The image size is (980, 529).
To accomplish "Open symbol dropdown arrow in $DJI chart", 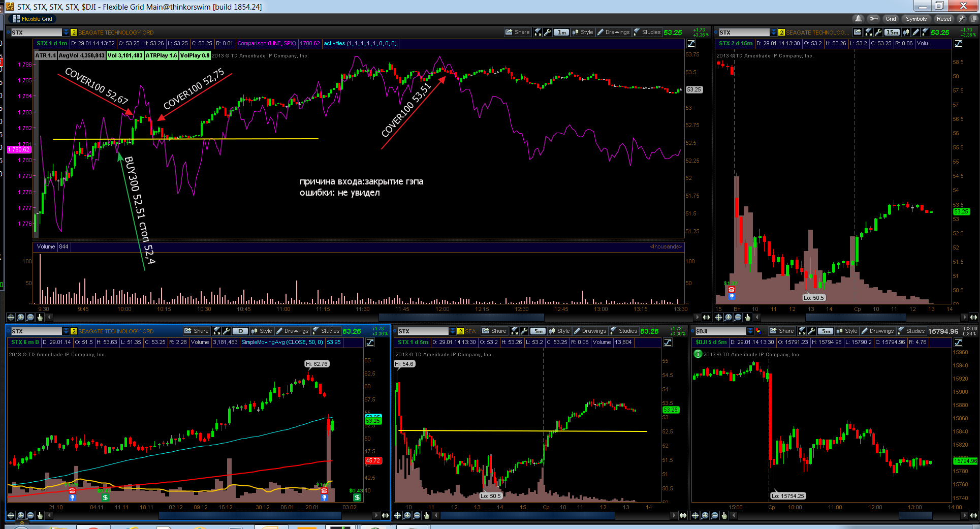I will [x=750, y=331].
